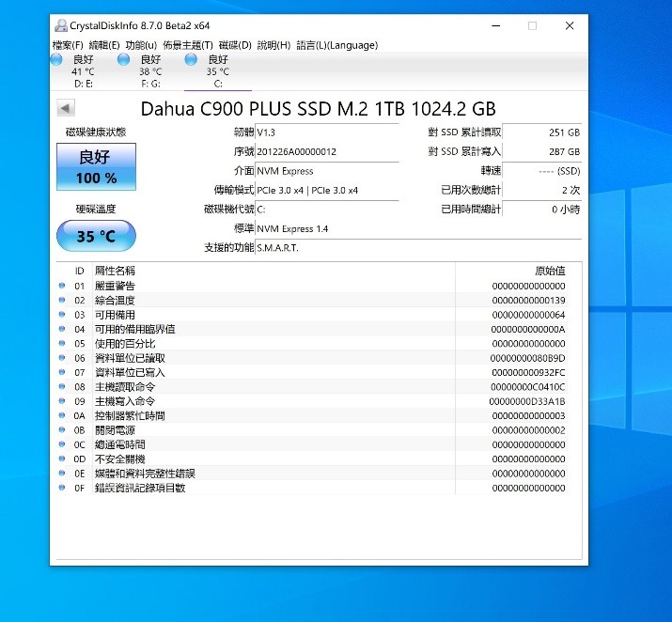Screen dimensions: 672x622
Task: Select attribute row 05 使用的百分比
Action: 313,344
